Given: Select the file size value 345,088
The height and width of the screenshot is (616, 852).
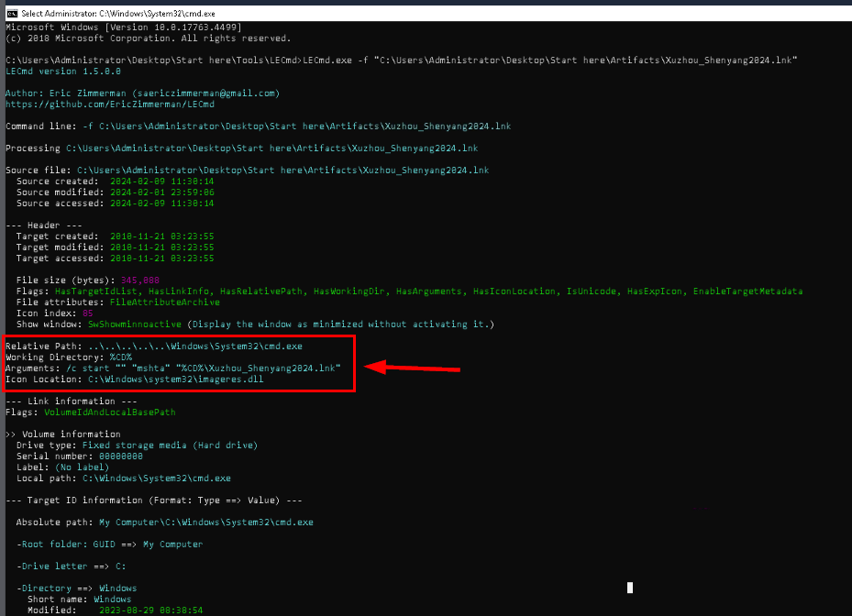Looking at the screenshot, I should [x=140, y=280].
